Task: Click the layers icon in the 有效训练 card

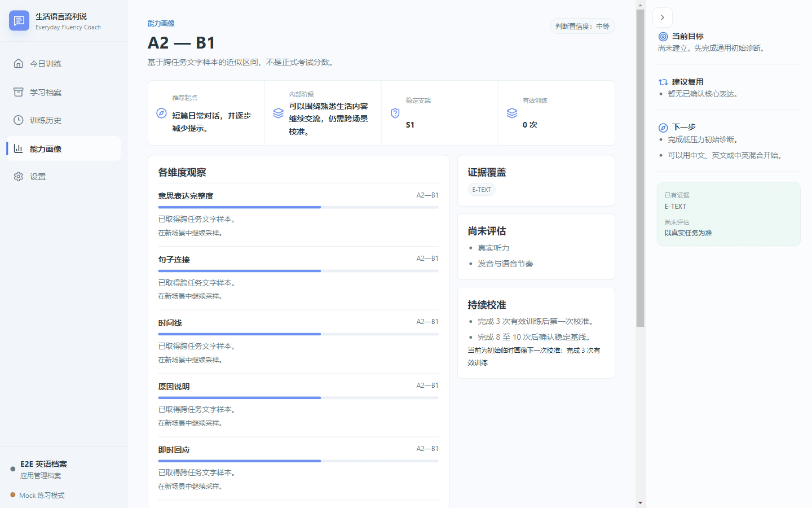Action: [x=512, y=113]
